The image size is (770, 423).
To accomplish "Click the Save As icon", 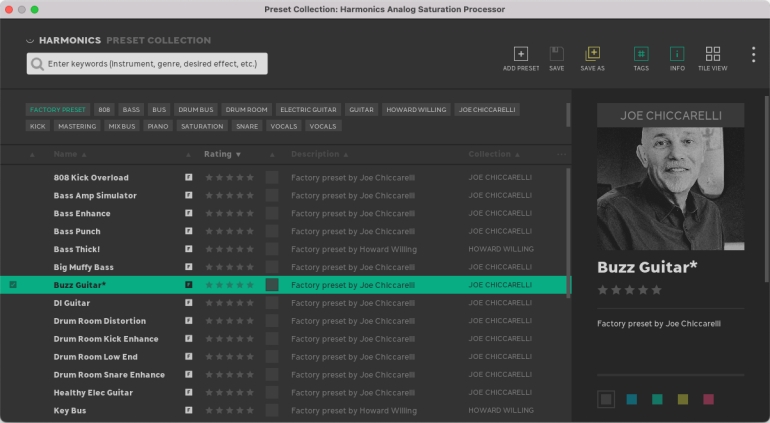I will [592, 54].
